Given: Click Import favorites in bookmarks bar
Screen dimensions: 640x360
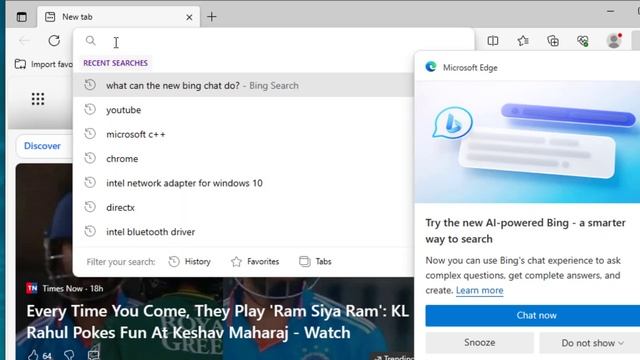Looking at the screenshot, I should [x=44, y=64].
